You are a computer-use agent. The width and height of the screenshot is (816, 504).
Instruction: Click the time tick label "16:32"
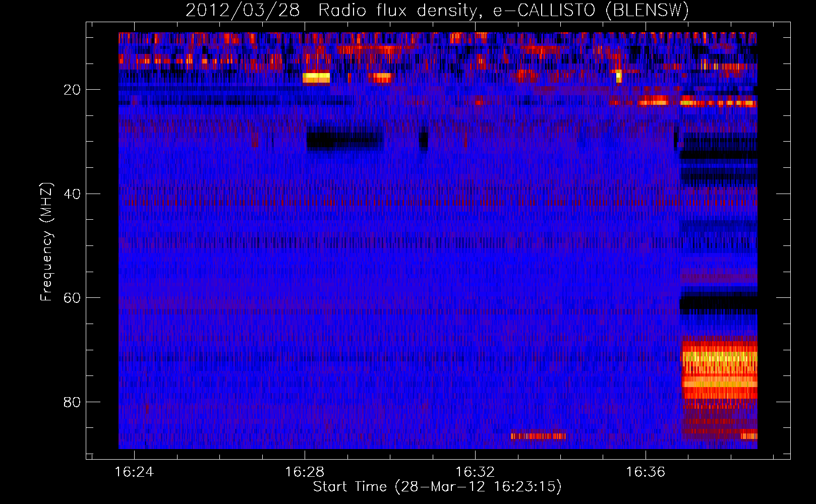[475, 472]
